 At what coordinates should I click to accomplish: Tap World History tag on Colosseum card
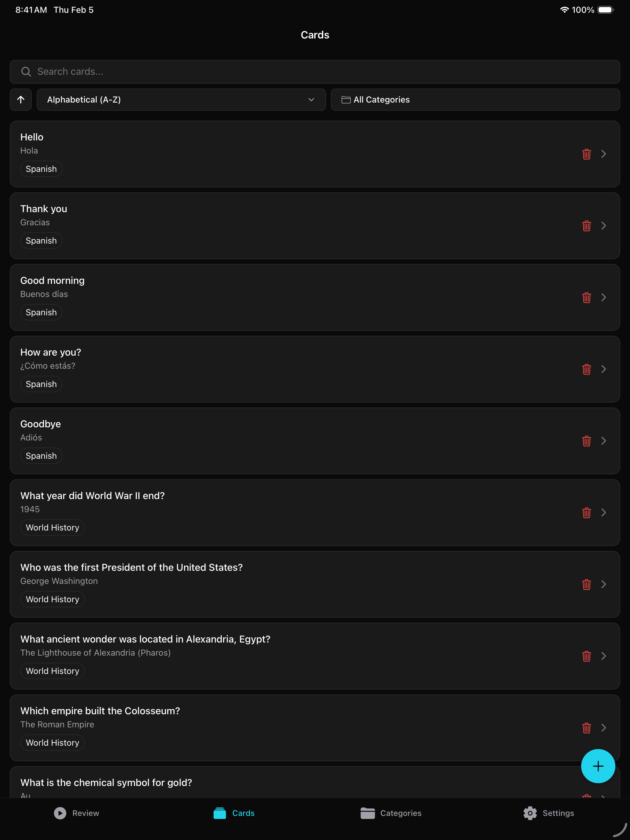click(x=52, y=743)
